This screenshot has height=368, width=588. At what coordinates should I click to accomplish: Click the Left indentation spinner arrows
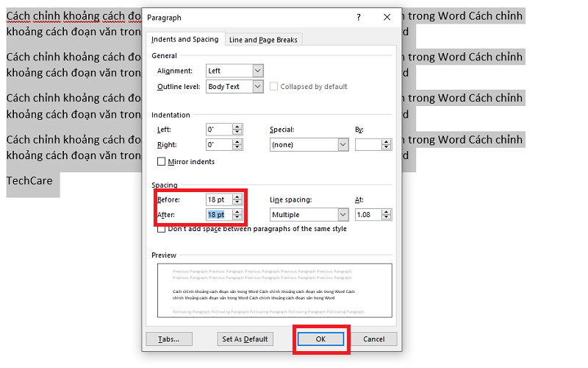point(237,129)
